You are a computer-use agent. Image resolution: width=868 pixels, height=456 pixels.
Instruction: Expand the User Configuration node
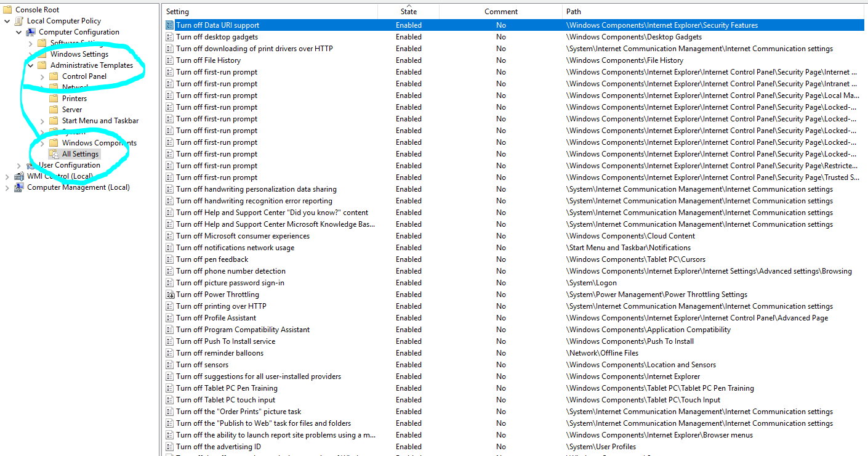pyautogui.click(x=19, y=165)
